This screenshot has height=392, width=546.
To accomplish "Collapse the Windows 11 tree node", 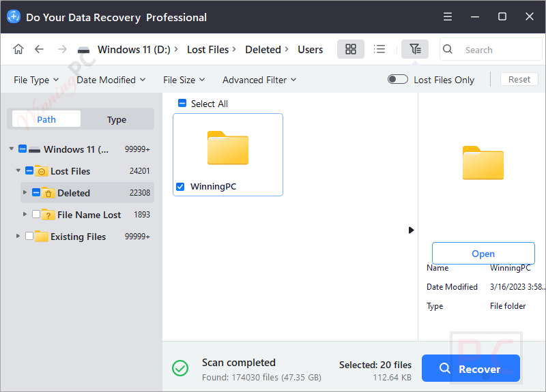I will [12, 149].
